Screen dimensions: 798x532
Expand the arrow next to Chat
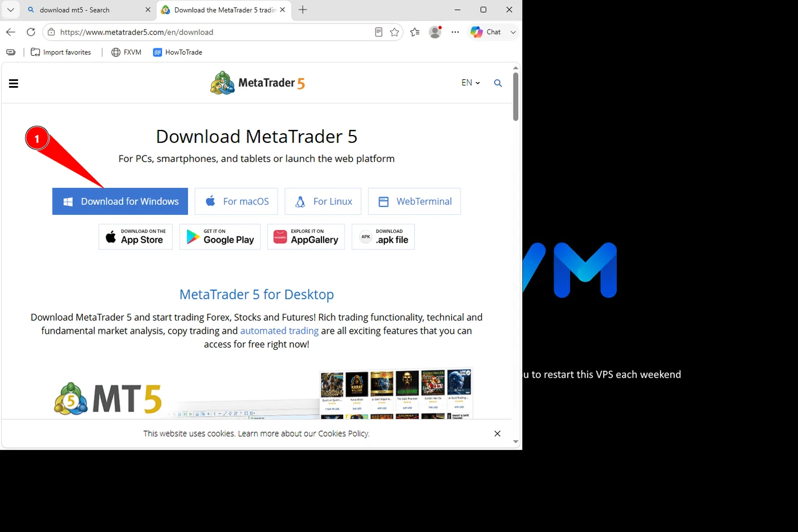[x=513, y=32]
